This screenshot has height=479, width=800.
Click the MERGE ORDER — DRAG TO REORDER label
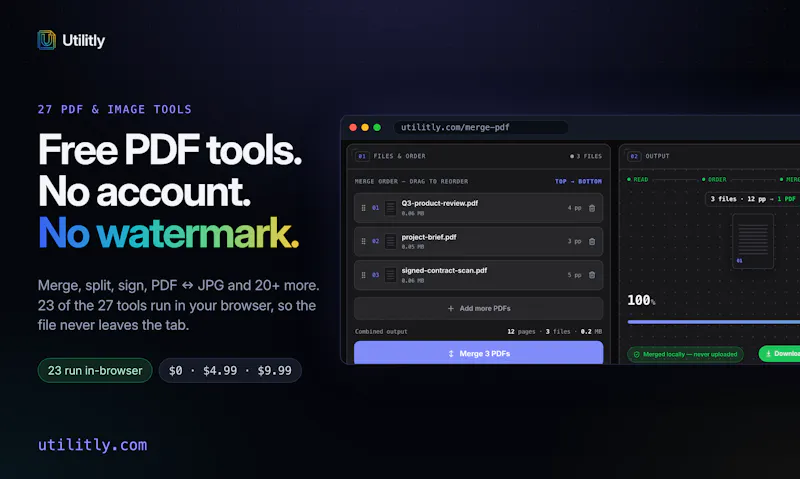[411, 181]
